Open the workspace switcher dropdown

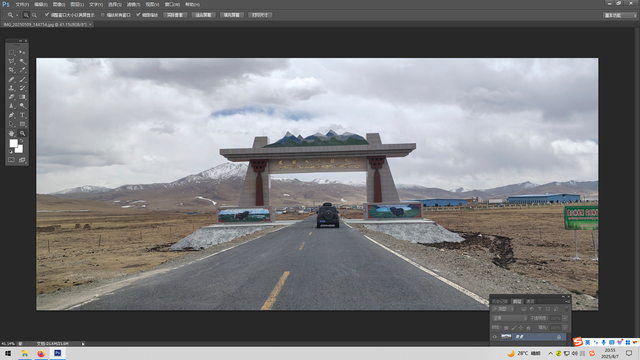pyautogui.click(x=620, y=15)
